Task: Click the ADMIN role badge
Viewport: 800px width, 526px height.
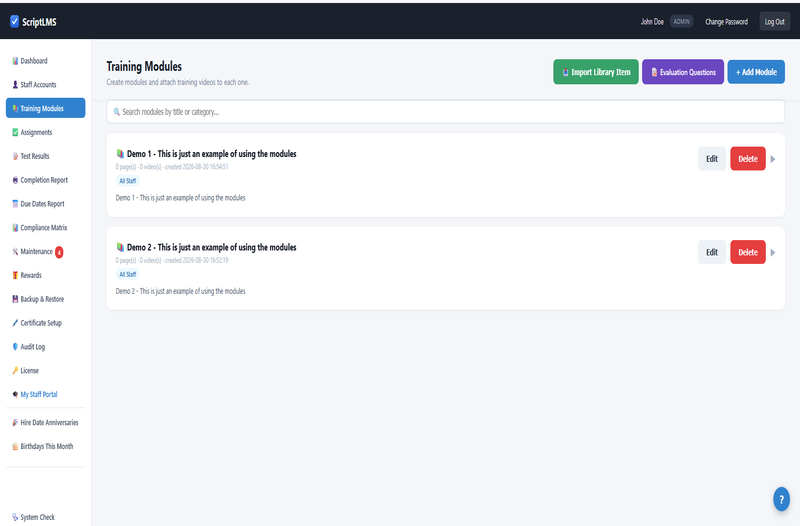Action: (x=682, y=21)
